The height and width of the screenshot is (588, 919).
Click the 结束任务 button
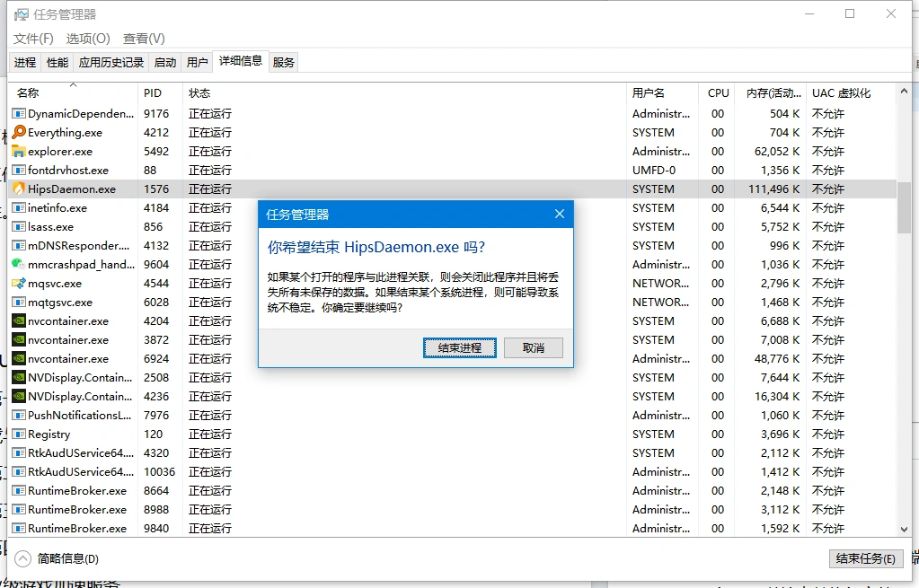(x=865, y=557)
